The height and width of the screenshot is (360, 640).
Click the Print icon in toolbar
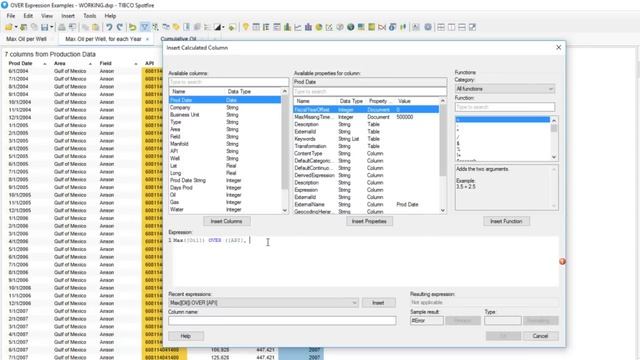[62, 27]
